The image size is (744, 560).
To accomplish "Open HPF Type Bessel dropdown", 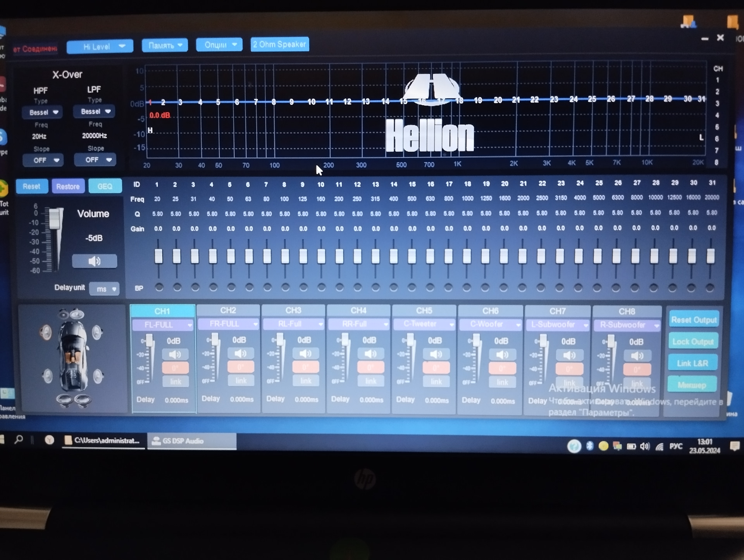I will click(x=43, y=112).
